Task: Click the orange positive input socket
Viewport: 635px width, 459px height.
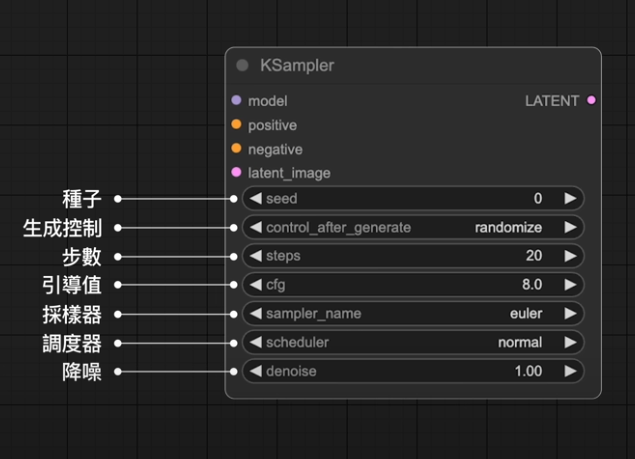Action: coord(236,125)
